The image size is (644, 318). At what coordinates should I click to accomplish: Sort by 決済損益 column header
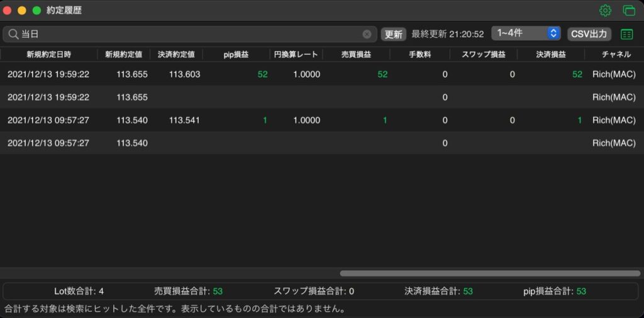(551, 54)
